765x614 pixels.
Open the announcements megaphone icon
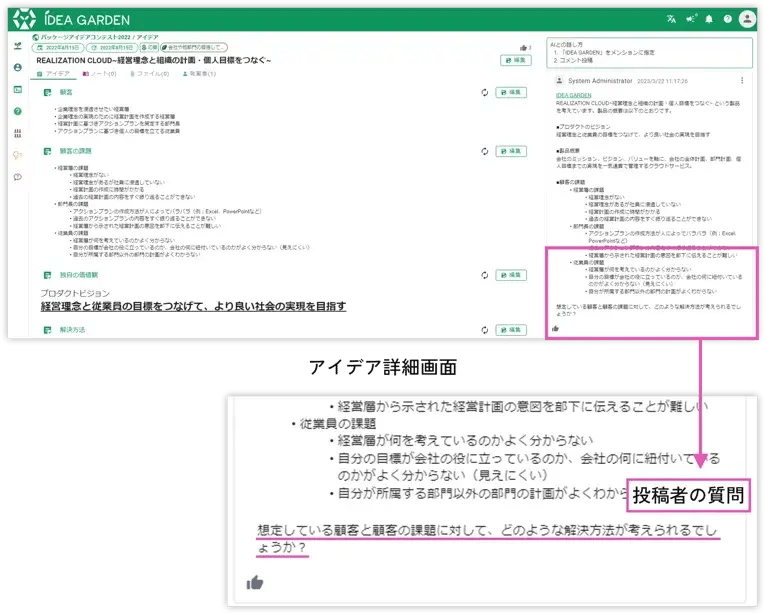(x=691, y=19)
